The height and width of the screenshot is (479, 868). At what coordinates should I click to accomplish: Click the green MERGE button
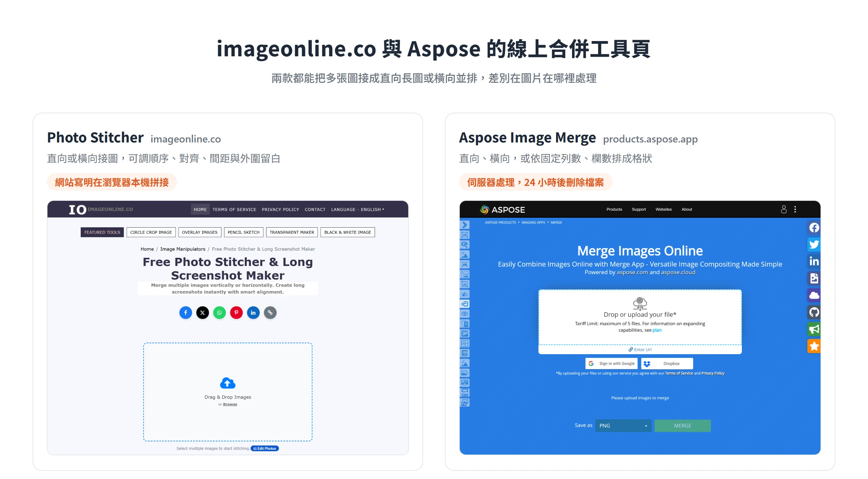coord(683,426)
